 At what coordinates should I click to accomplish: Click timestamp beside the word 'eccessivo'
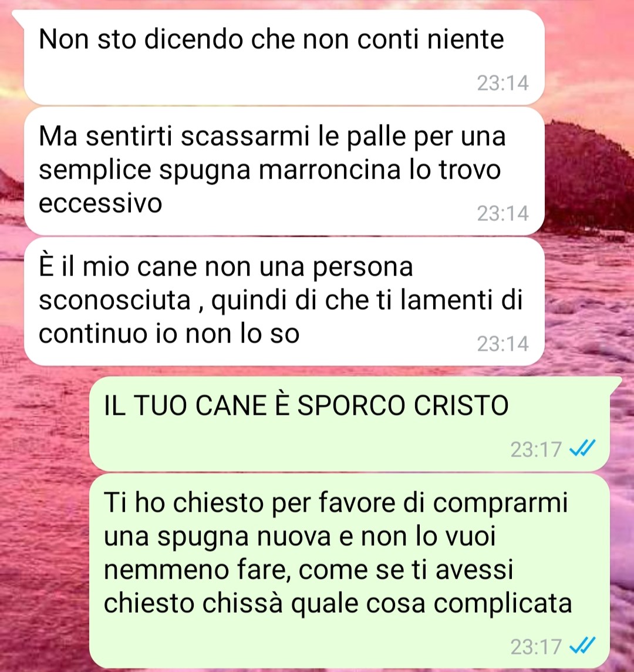(x=503, y=213)
